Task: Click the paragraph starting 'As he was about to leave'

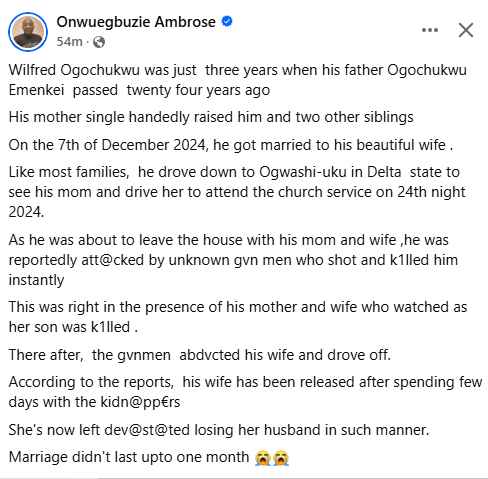Action: (233, 260)
